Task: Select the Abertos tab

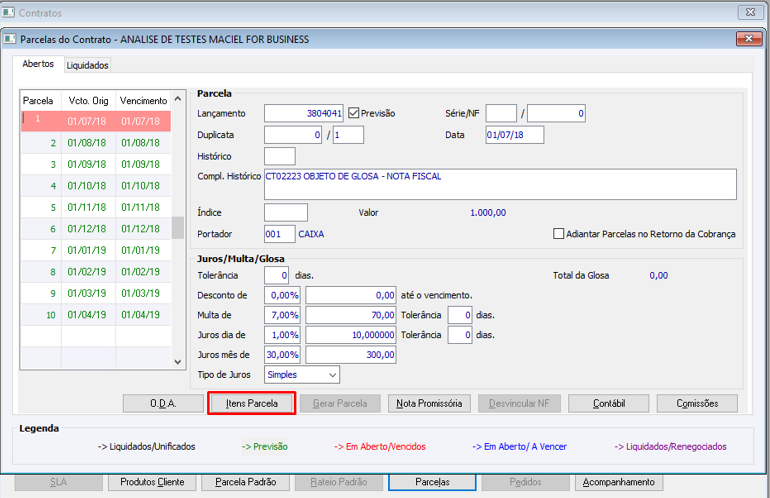Action: (x=38, y=64)
